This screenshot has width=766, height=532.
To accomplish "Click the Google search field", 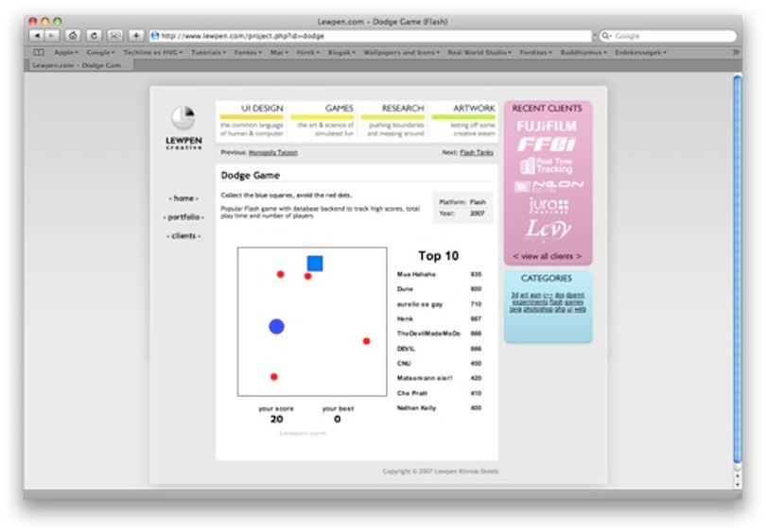I will tap(668, 36).
